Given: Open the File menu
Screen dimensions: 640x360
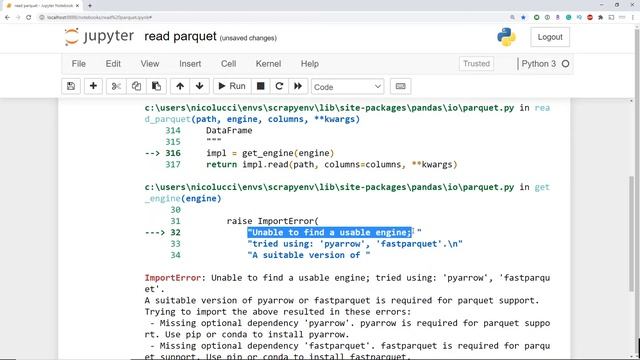Looking at the screenshot, I should [79, 64].
